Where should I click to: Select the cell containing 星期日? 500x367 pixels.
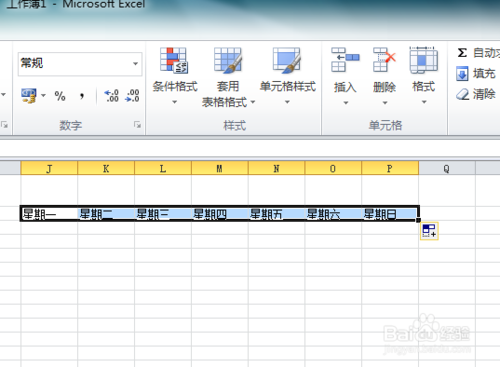click(390, 214)
